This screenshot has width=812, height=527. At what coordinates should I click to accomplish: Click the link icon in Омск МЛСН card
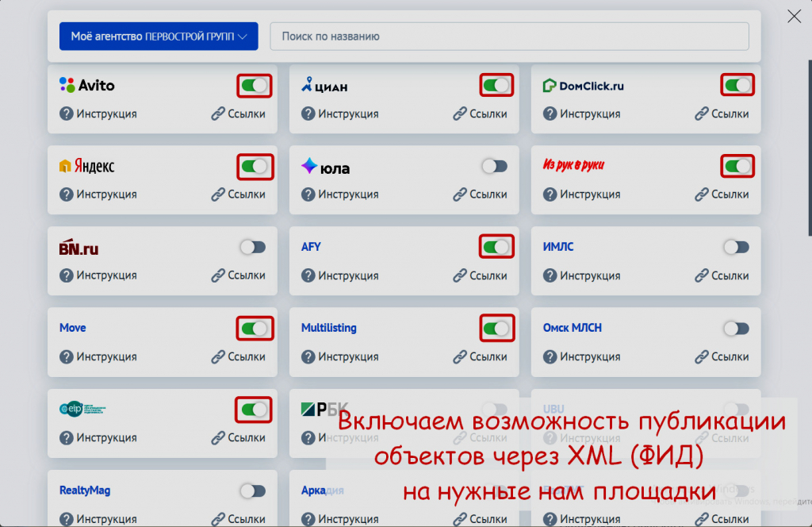[702, 356]
